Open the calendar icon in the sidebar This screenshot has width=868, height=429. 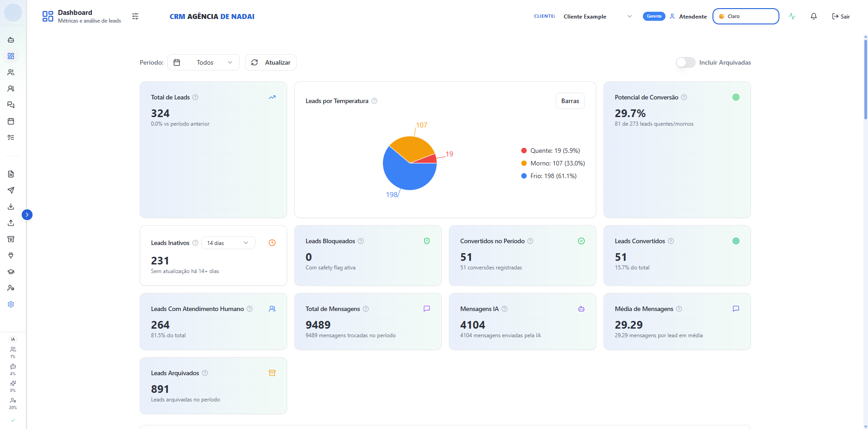(11, 121)
